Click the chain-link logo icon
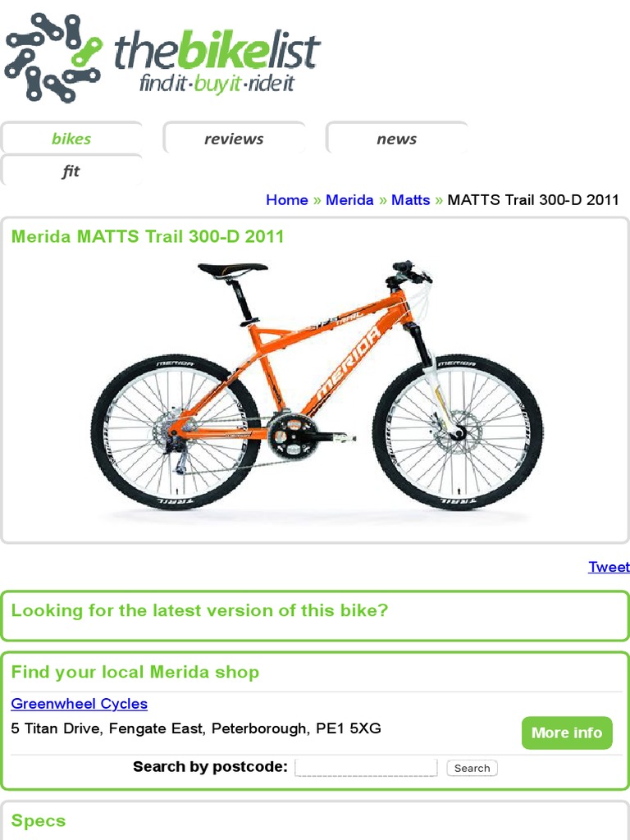 pyautogui.click(x=53, y=58)
